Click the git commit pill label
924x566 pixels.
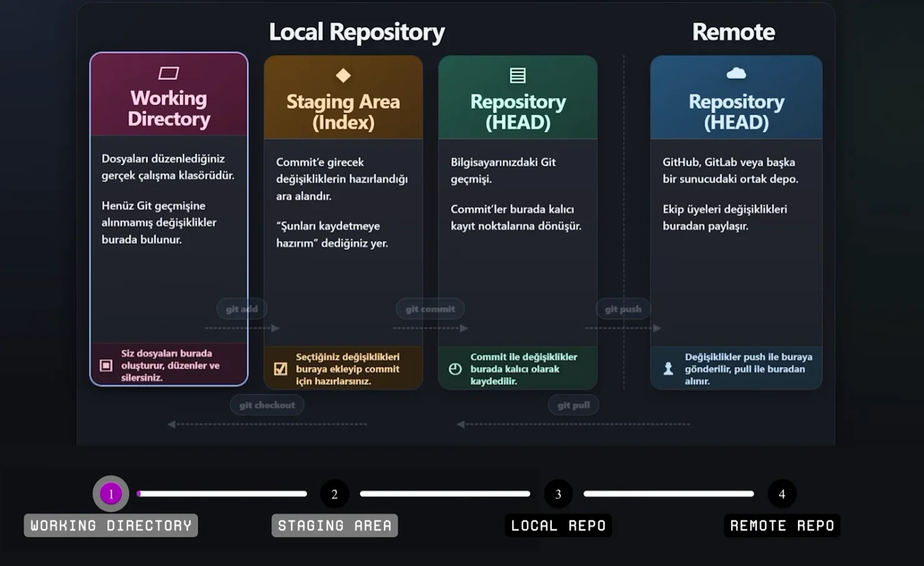coord(430,309)
